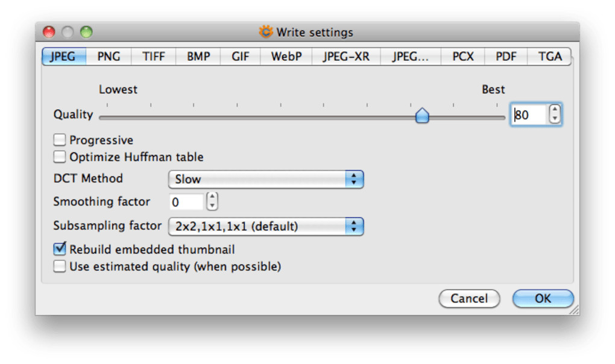Switch to the PNG tab

point(109,57)
